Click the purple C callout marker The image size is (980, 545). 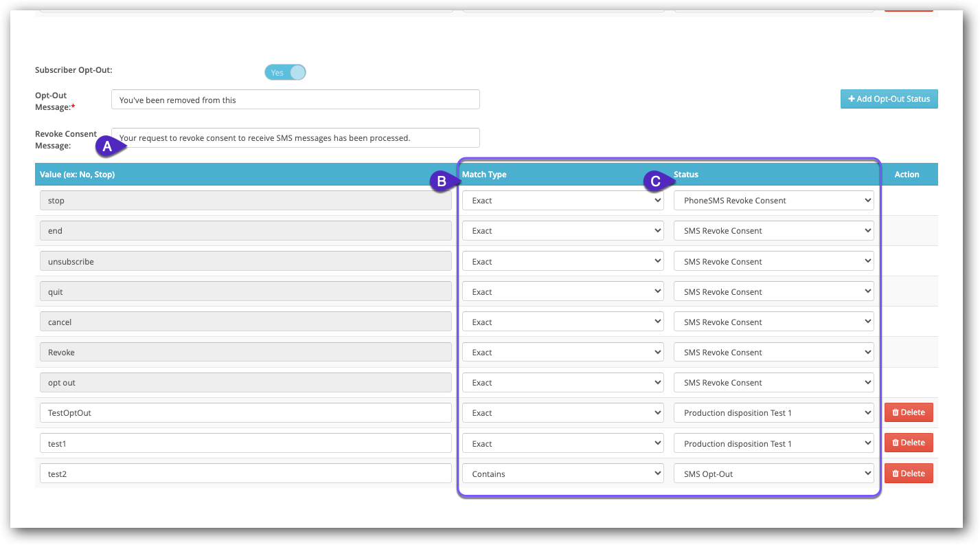(656, 181)
